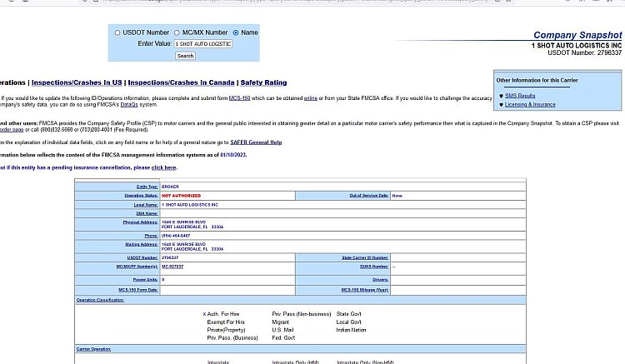
Task: Click 'Other Information for this Carrier' heading
Action: point(537,80)
